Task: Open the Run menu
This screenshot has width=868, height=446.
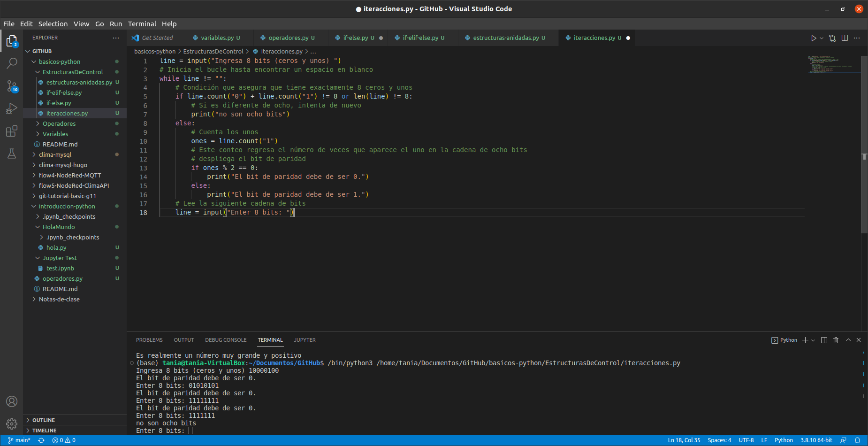Action: (x=116, y=24)
